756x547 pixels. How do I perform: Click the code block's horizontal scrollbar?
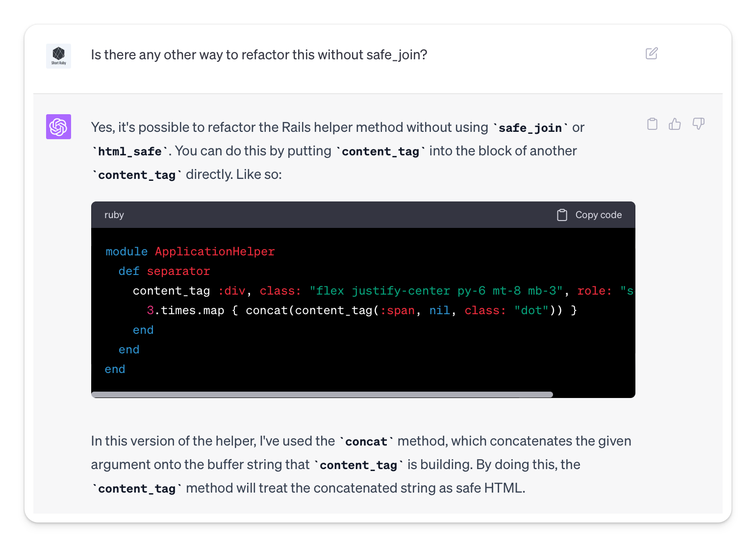[x=322, y=395]
